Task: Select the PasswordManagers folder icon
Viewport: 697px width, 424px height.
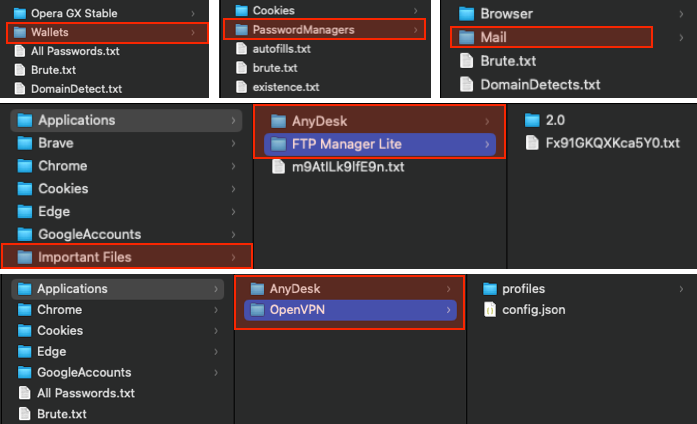Action: pos(241,30)
